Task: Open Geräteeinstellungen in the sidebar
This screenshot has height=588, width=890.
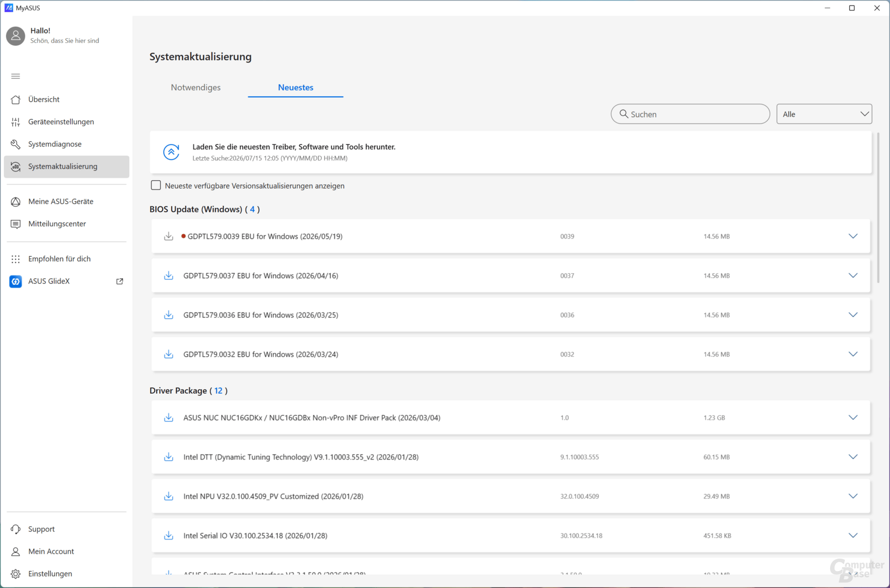Action: coord(66,122)
